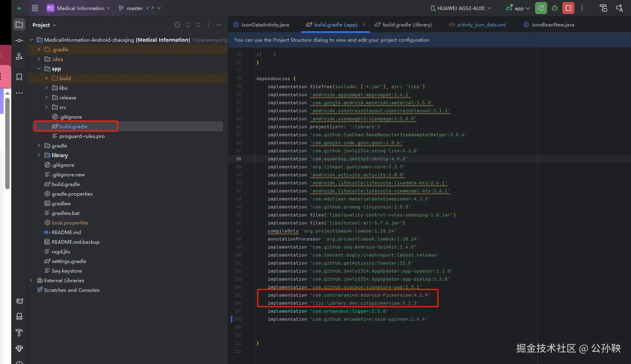The height and width of the screenshot is (364, 631).
Task: Expand the libs folder
Action: [47, 88]
